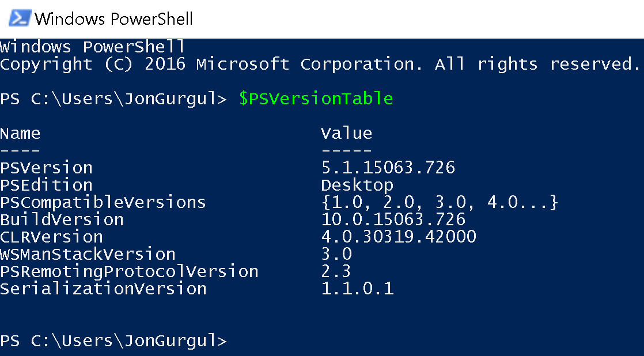Click the PSRemotingProtocolVersion value 2.3

(x=336, y=271)
